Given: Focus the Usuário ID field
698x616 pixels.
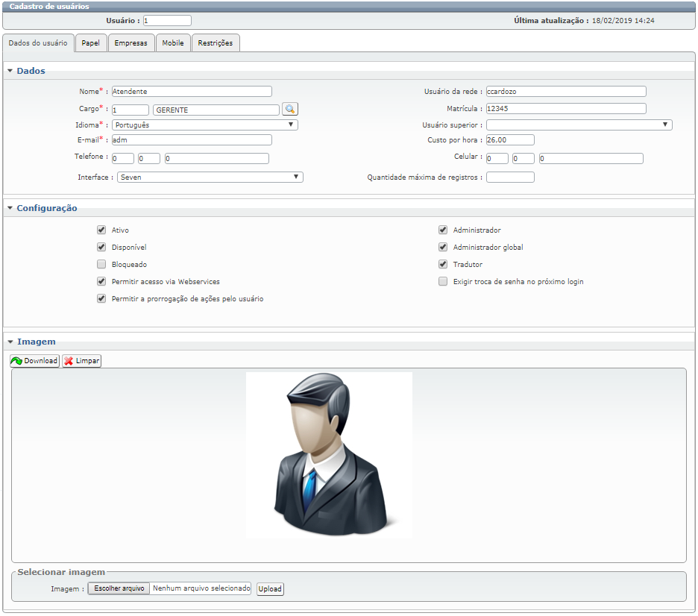Looking at the screenshot, I should 167,20.
